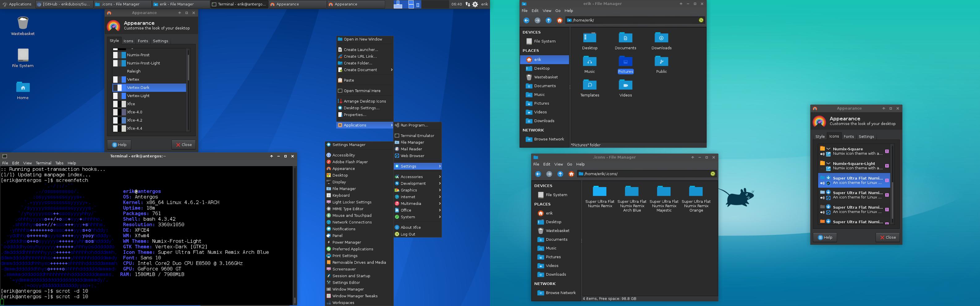This screenshot has height=306, width=980.
Task: Open the Applications menu in top panel
Action: point(17,4)
